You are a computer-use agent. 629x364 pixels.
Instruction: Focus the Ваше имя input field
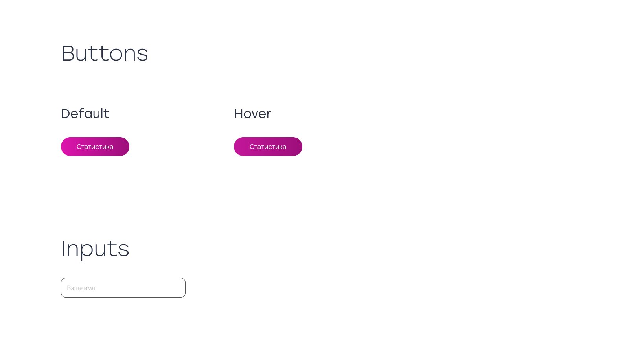pos(123,288)
